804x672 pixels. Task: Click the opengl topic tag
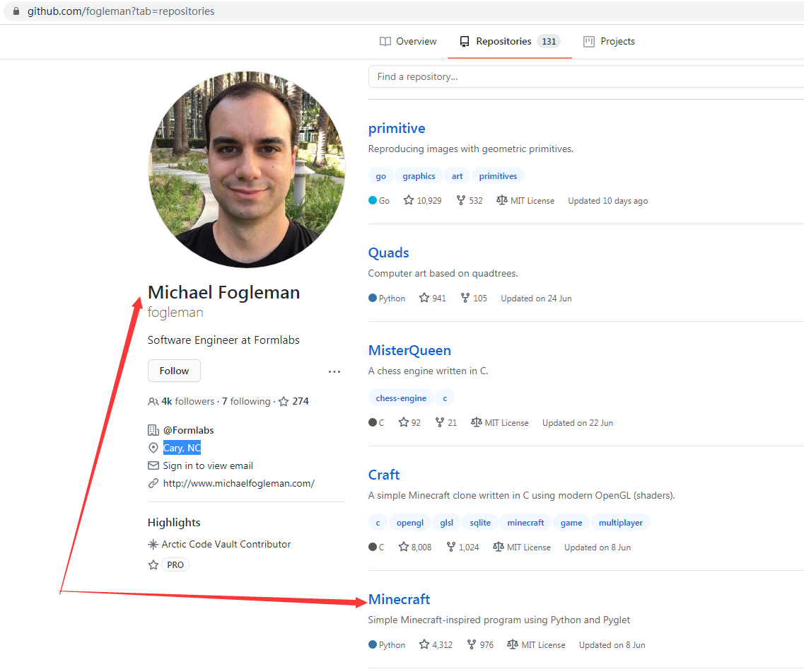point(409,523)
